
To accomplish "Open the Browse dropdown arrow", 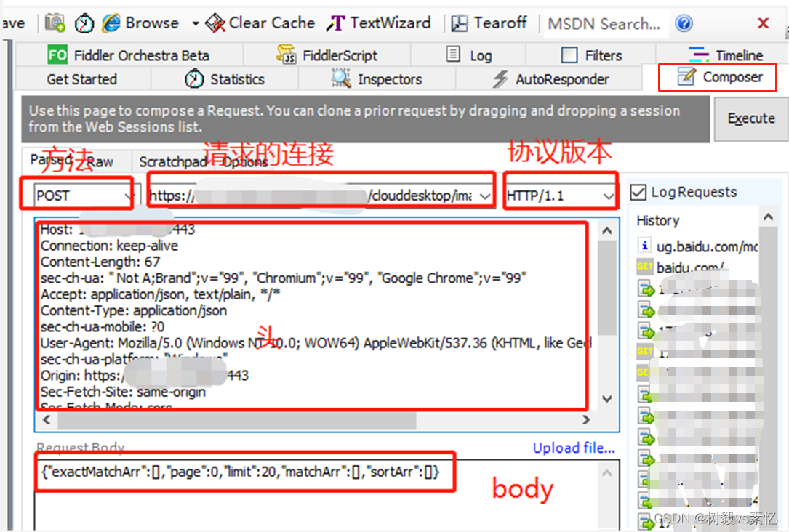I will [x=195, y=23].
